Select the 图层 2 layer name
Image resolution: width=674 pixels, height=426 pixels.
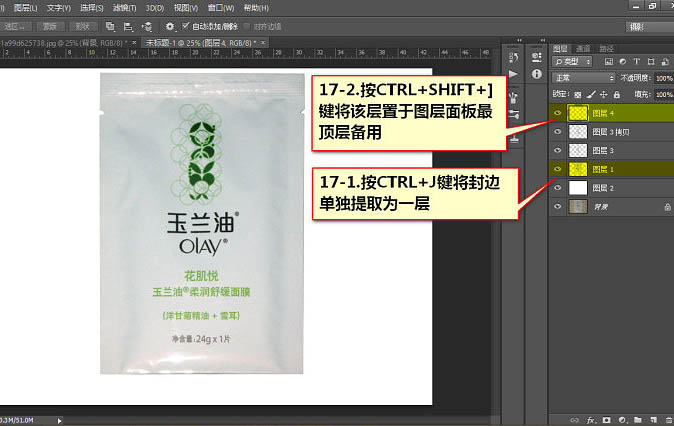[x=603, y=188]
